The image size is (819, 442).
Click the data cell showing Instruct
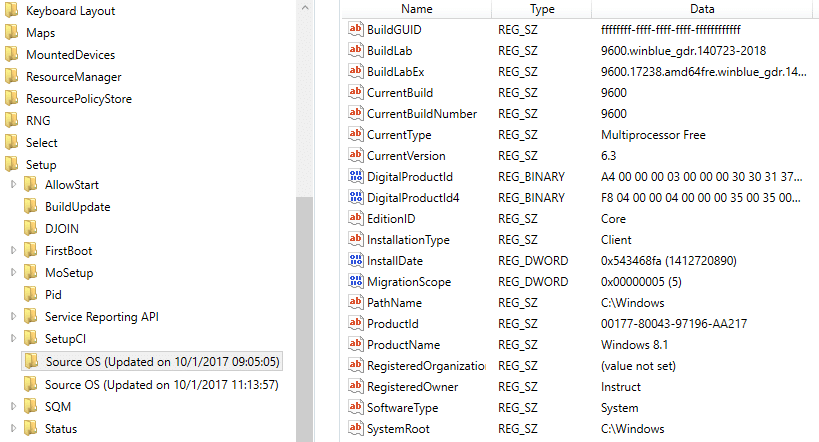tap(621, 387)
